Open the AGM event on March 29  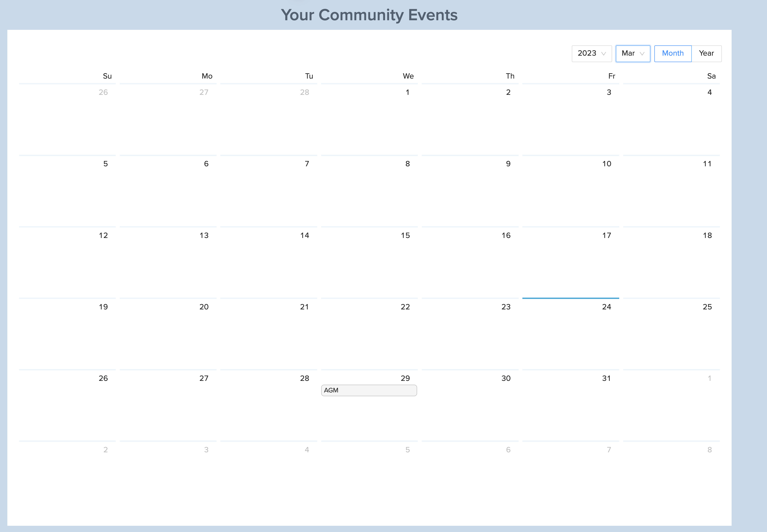tap(369, 390)
